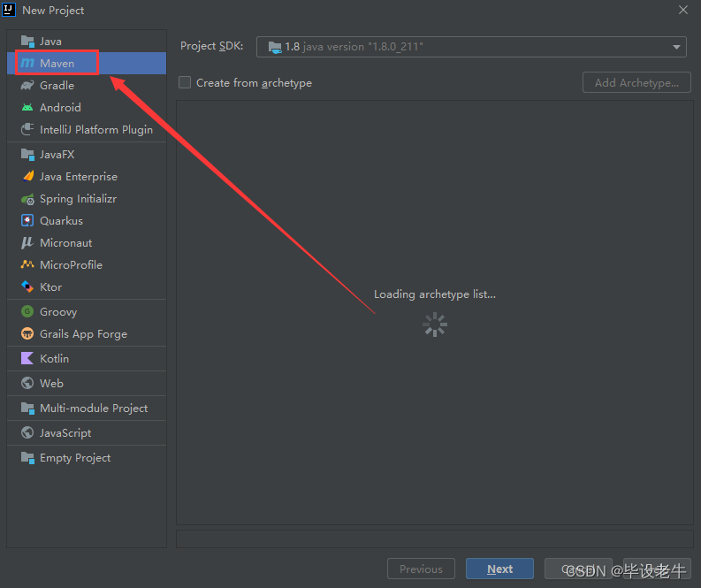Image resolution: width=701 pixels, height=588 pixels.
Task: Click the Multi-module Project folder icon
Action: click(27, 408)
